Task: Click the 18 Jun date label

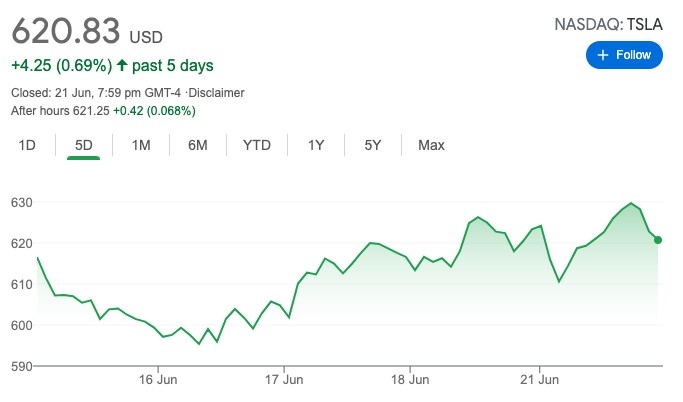Action: pyautogui.click(x=411, y=380)
